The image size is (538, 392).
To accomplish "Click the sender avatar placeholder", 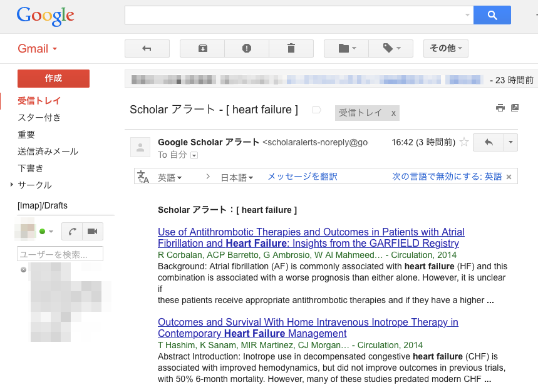I will [x=140, y=147].
